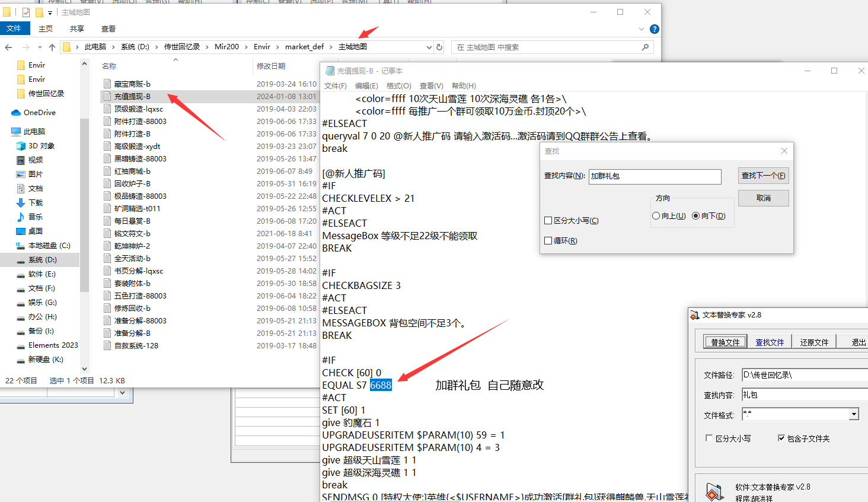The width and height of the screenshot is (868, 502).
Task: Click the refresh icon beside address bar
Action: tap(439, 47)
